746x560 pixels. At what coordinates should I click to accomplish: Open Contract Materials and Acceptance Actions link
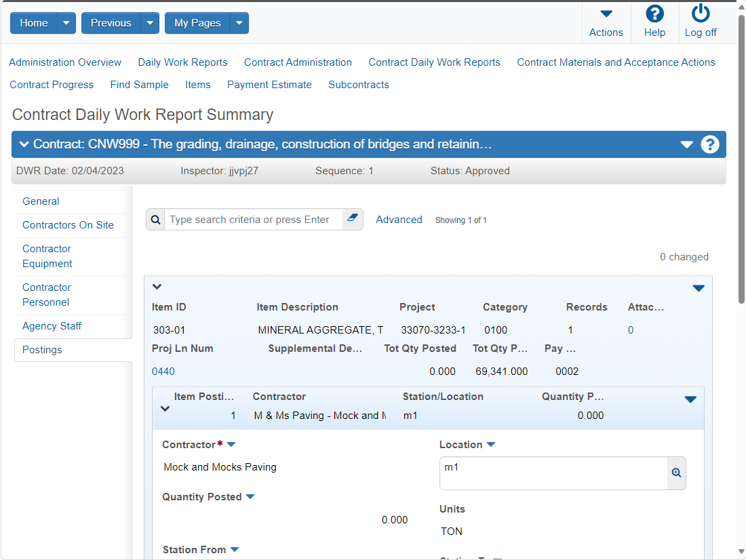tap(616, 62)
